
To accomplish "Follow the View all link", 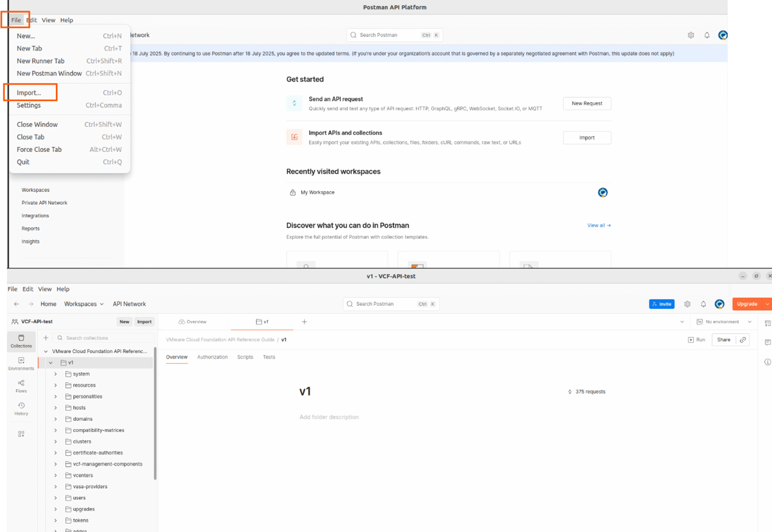I will 599,225.
